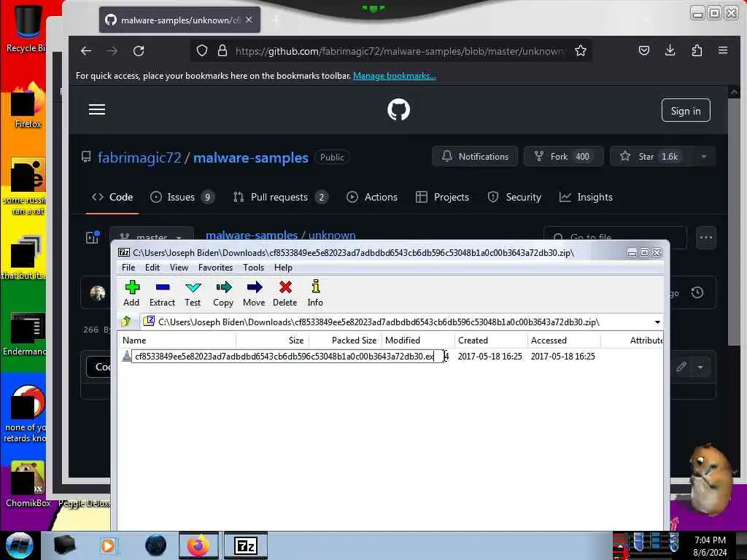Open the Recycle Bin desktop icon
This screenshot has width=747, height=560.
[x=26, y=27]
